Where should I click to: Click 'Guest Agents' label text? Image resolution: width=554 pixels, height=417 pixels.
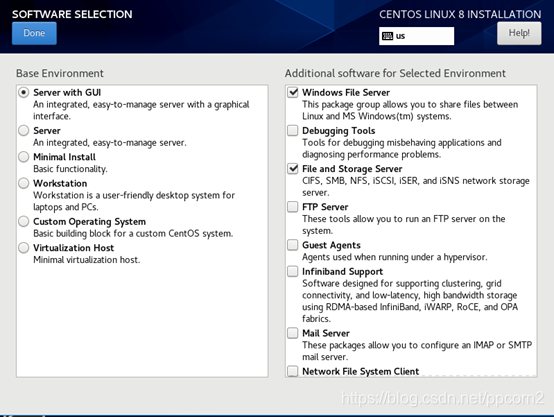(x=331, y=245)
